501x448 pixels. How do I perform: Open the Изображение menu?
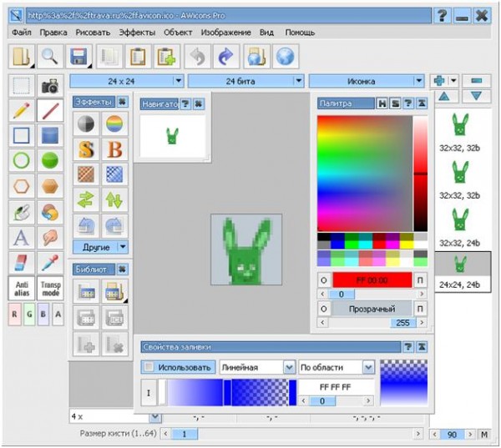click(226, 33)
